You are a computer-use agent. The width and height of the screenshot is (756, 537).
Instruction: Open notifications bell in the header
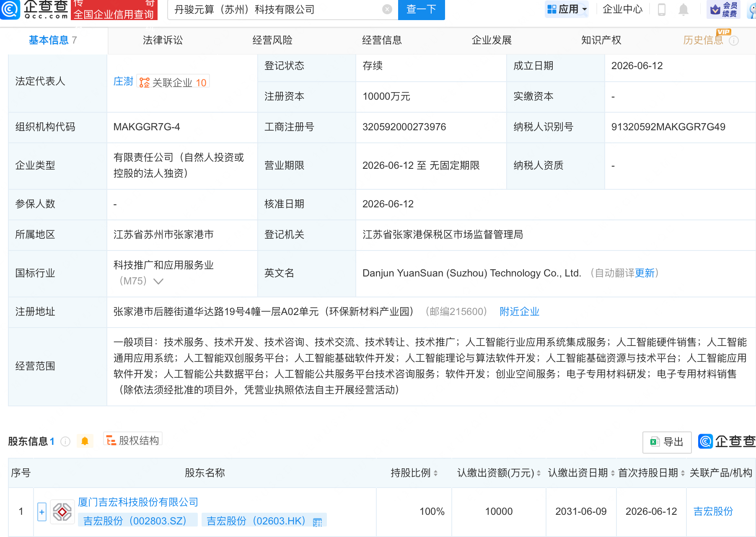(x=684, y=9)
